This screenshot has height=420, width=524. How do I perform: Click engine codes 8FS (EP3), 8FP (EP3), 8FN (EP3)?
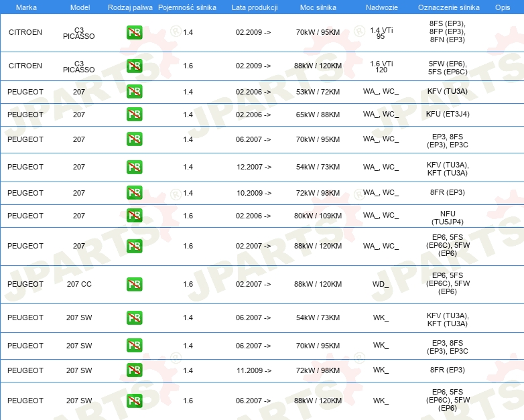point(448,31)
